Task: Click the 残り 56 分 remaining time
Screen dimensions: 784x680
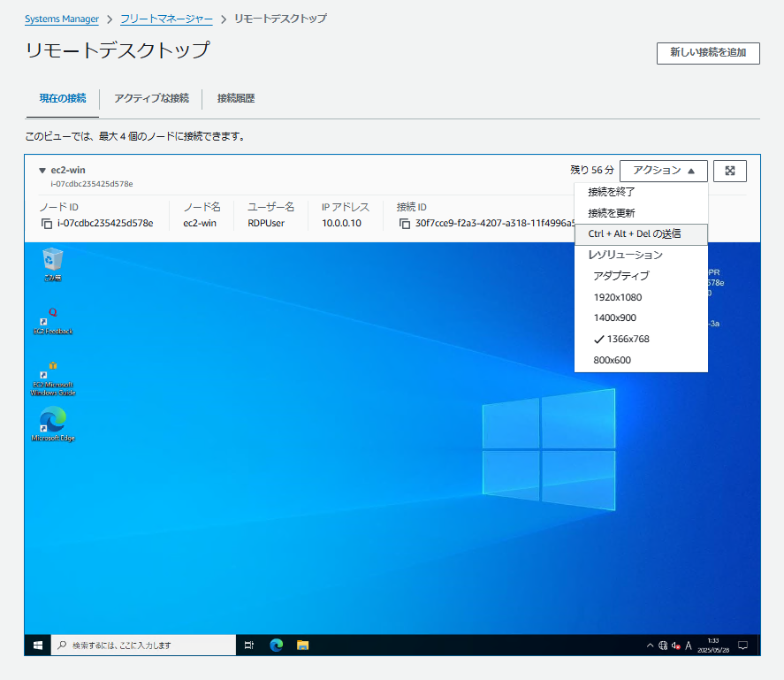Action: 592,170
